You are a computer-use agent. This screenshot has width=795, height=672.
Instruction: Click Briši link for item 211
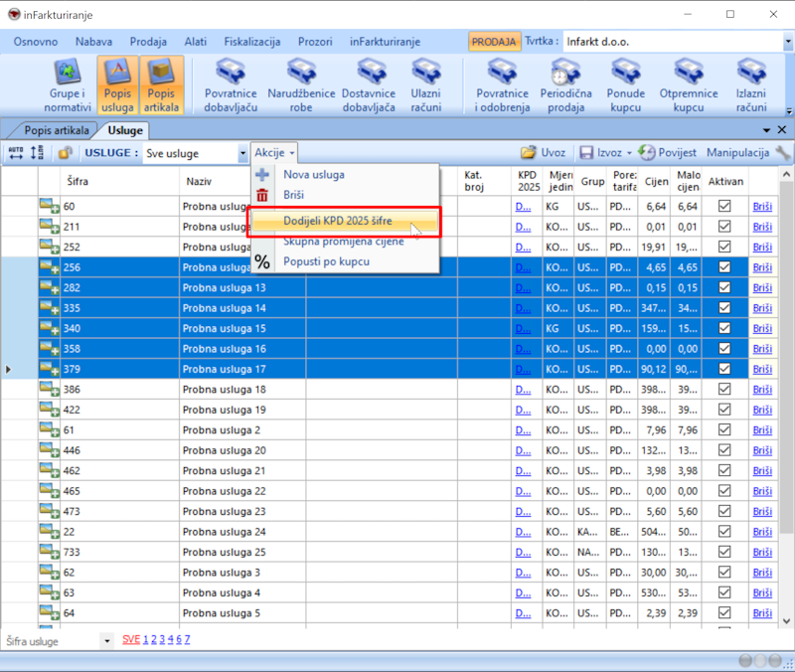[x=761, y=227]
